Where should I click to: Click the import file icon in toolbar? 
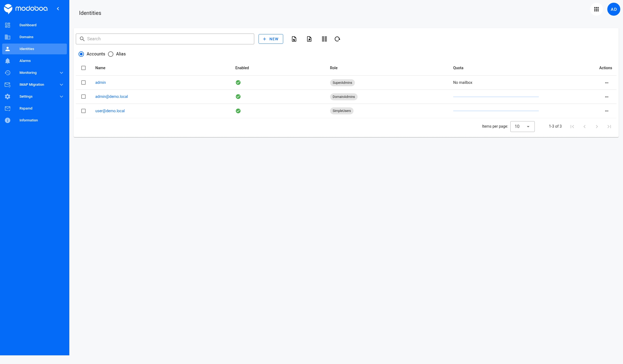pyautogui.click(x=294, y=39)
